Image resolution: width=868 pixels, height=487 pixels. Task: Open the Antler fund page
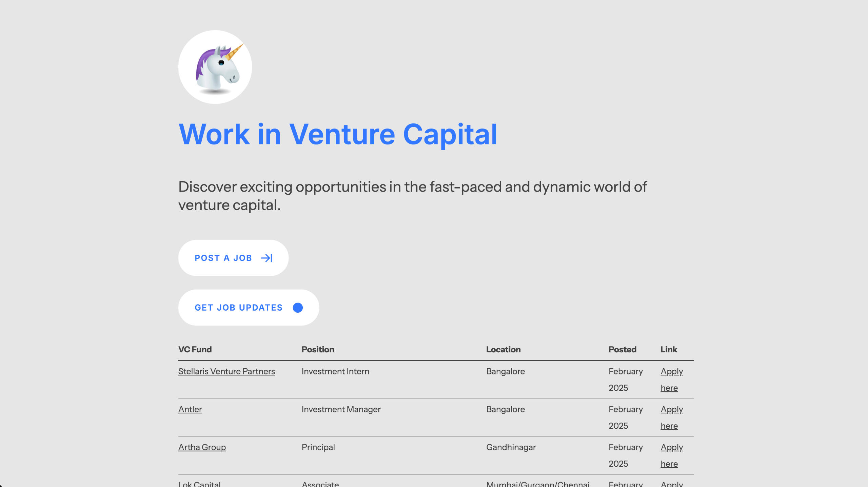(x=190, y=409)
